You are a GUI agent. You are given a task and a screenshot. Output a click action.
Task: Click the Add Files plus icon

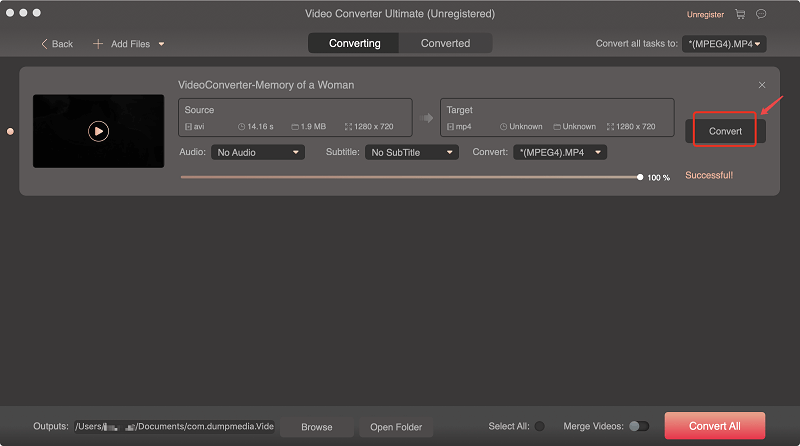[x=98, y=44]
